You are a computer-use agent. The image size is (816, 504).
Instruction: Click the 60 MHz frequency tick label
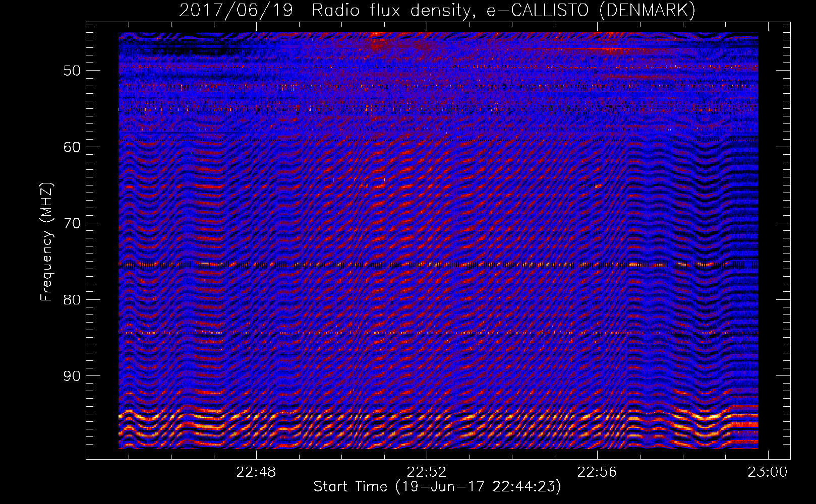72,147
